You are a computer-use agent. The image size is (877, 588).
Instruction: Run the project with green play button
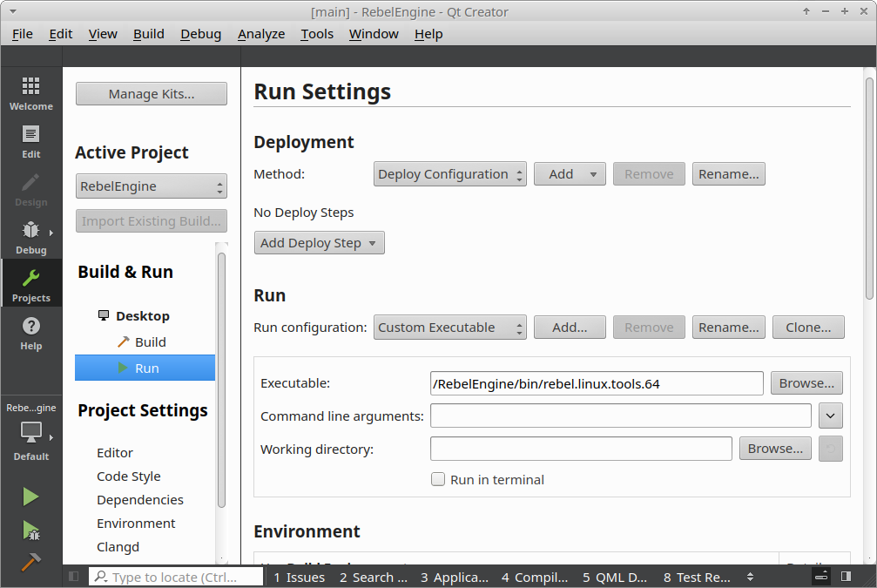coord(30,497)
